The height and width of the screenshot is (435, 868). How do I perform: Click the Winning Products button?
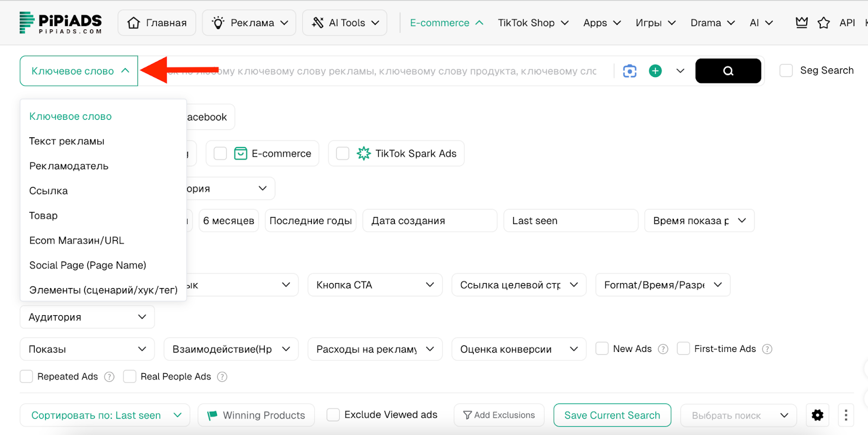(256, 415)
